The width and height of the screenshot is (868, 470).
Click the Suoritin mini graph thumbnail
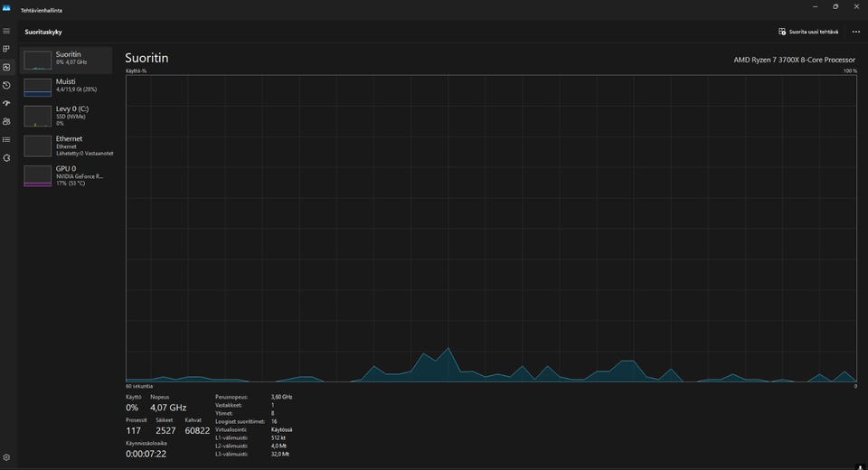coord(38,60)
